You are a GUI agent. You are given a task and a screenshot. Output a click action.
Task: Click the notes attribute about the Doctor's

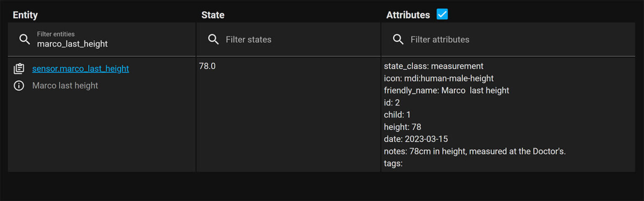[475, 151]
